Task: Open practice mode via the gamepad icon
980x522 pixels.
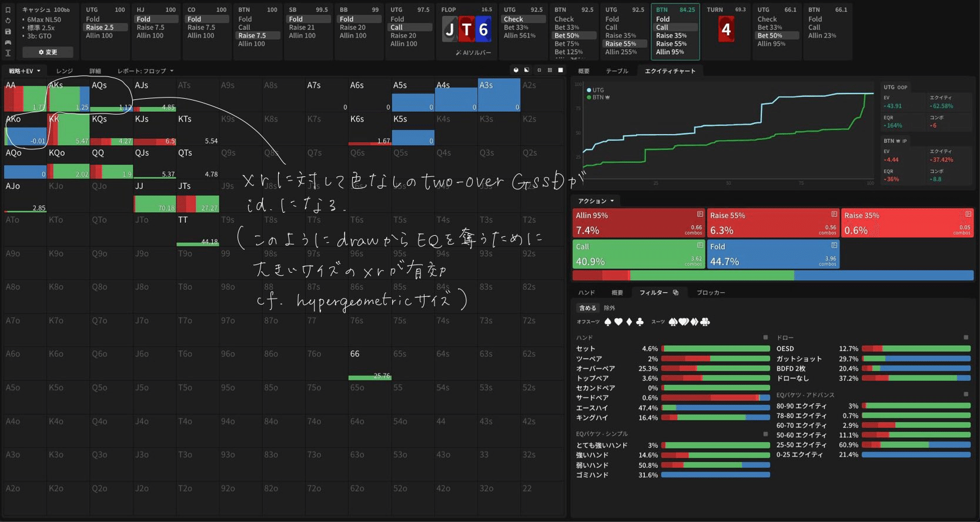Action: click(x=8, y=42)
